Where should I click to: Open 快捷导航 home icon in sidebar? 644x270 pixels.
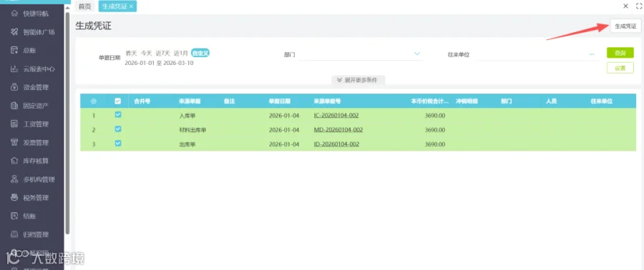(14, 14)
